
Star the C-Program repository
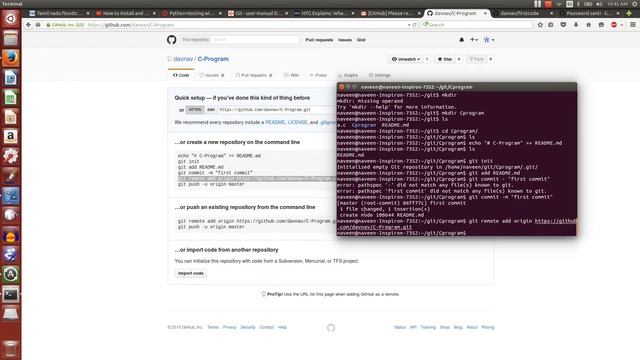(x=444, y=59)
